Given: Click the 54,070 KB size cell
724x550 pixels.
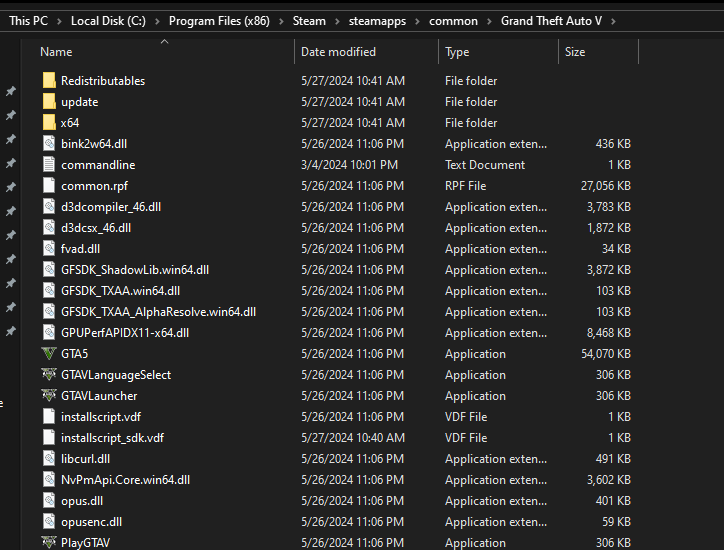Looking at the screenshot, I should click(x=606, y=354).
